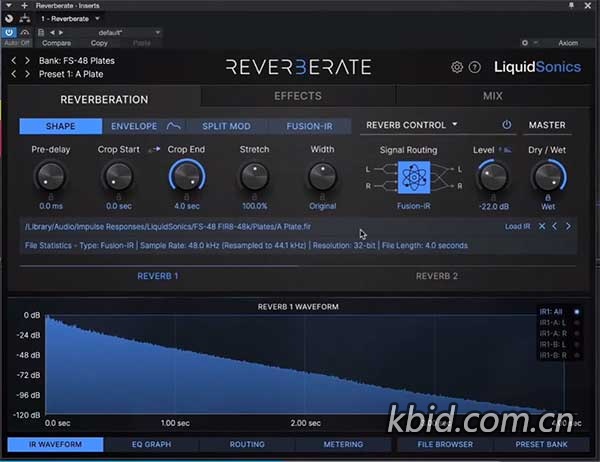
Task: Switch to the Reverberation tab
Action: 104,100
